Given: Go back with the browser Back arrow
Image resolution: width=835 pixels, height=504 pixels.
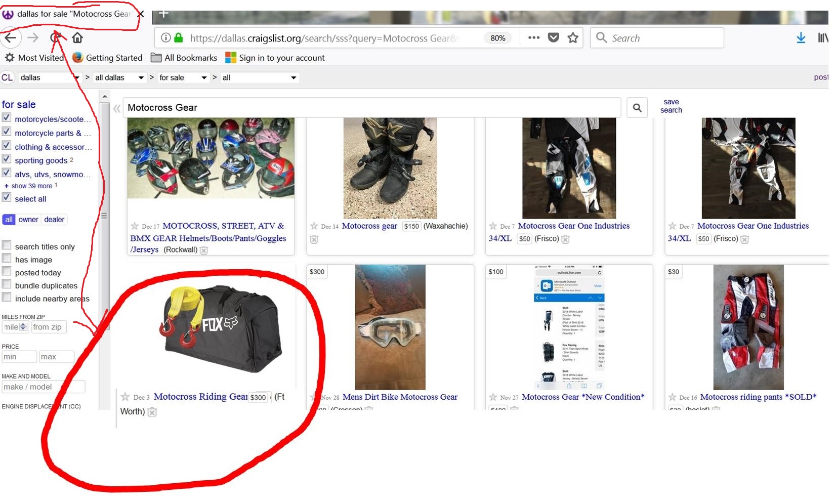Looking at the screenshot, I should pos(10,37).
